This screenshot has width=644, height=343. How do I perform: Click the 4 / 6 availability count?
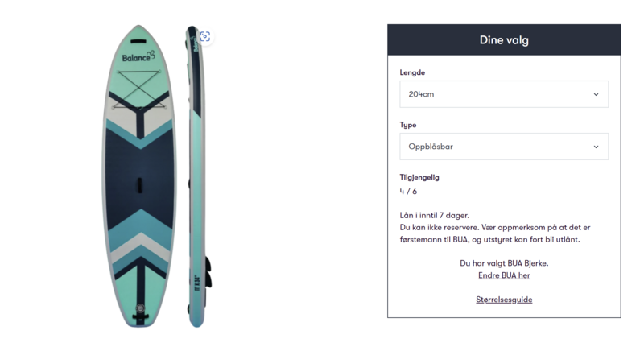click(408, 192)
